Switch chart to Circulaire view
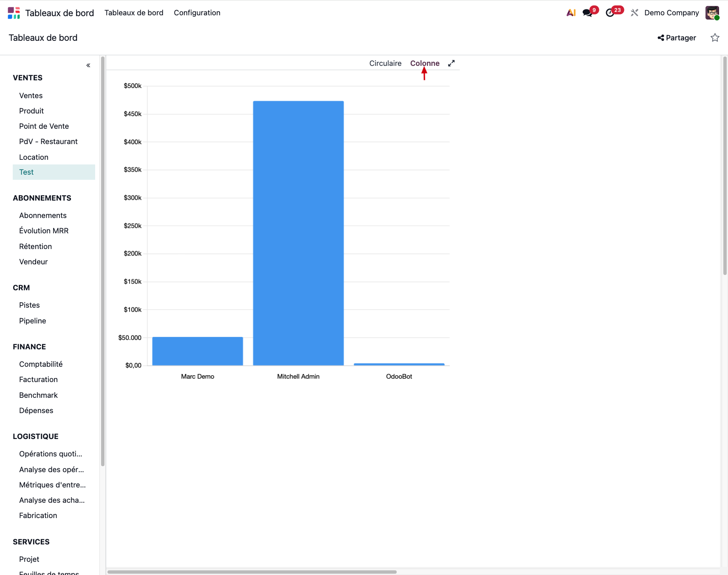Viewport: 728px width, 575px height. [385, 63]
